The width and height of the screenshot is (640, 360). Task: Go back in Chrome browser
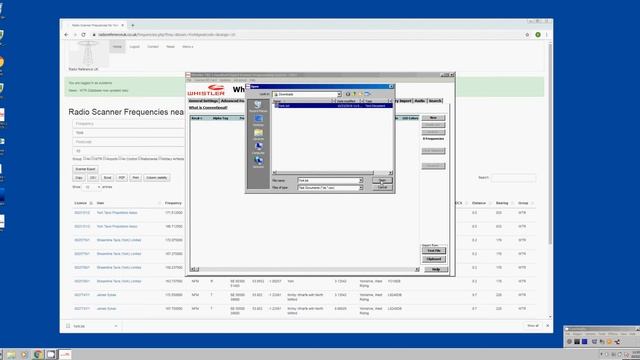pos(67,35)
